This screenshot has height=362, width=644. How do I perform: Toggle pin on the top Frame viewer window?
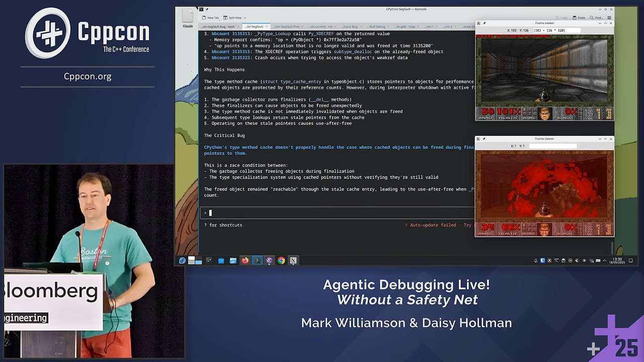pyautogui.click(x=484, y=23)
